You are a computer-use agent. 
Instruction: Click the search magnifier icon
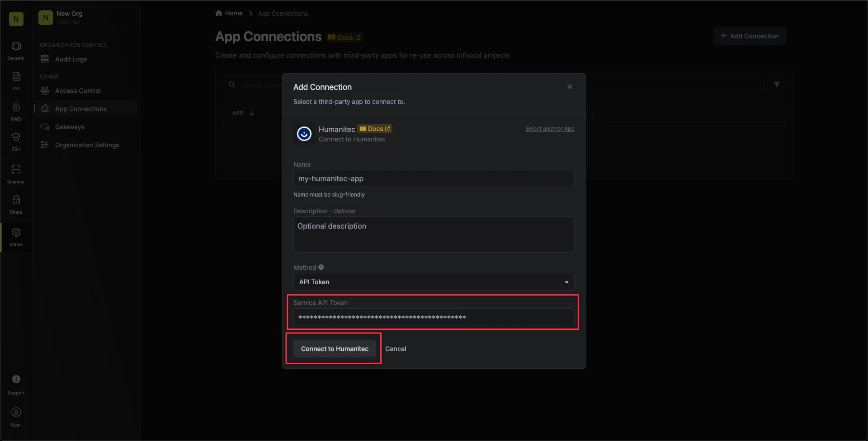click(x=232, y=84)
